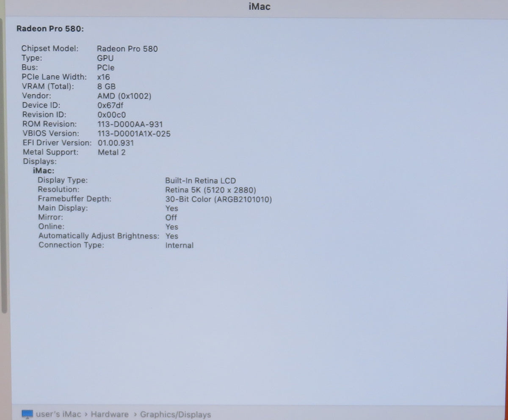Click the iMac computer icon in path bar
Viewport: 508px width, 420px height.
coord(27,414)
